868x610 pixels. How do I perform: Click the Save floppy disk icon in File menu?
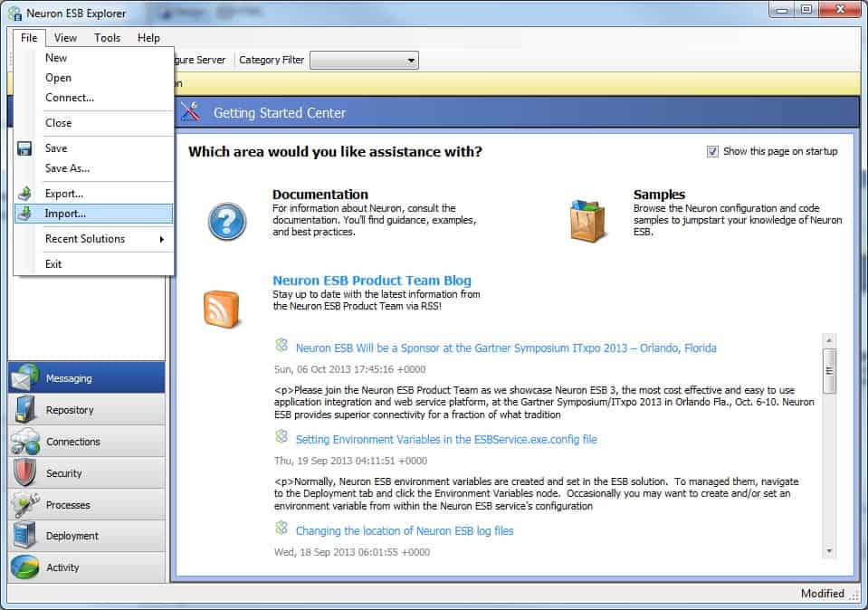coord(24,148)
